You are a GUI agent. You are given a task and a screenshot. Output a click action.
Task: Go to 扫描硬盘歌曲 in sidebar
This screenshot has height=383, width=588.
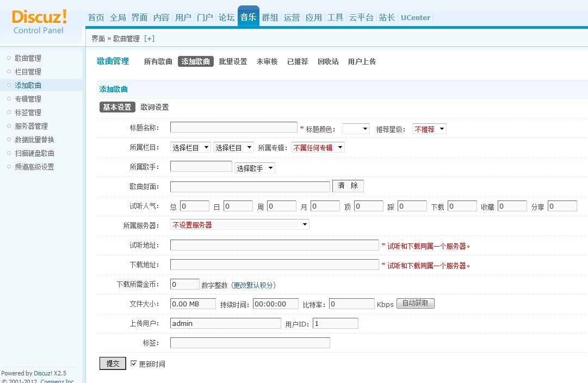click(x=34, y=153)
